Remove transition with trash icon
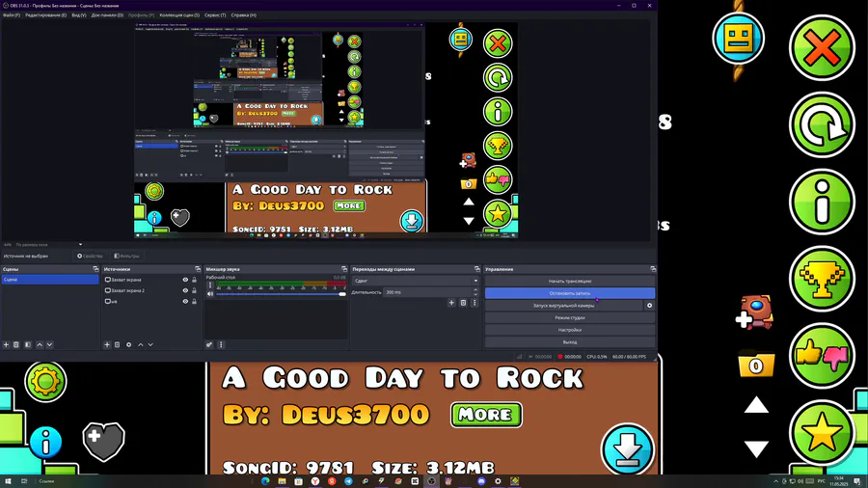The width and height of the screenshot is (868, 488). tap(463, 303)
